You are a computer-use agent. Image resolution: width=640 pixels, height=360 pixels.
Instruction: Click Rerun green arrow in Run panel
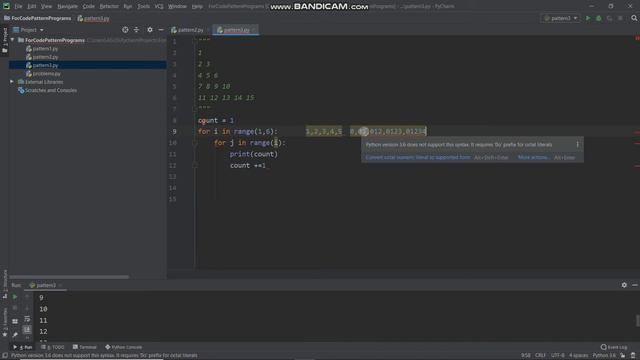tap(15, 297)
